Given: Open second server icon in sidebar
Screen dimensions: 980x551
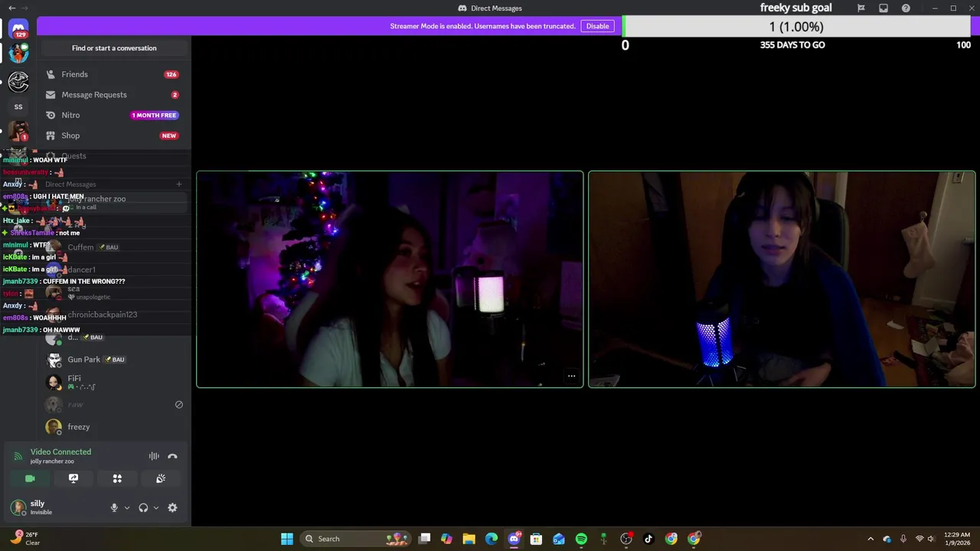Looking at the screenshot, I should click(x=18, y=54).
